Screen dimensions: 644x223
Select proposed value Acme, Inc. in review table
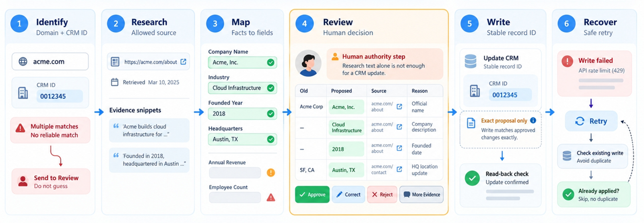tap(346, 107)
